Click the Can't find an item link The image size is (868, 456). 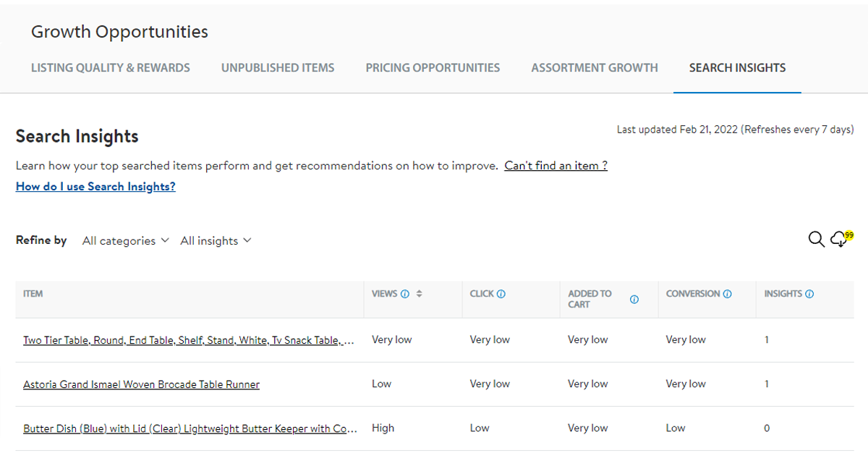(556, 165)
